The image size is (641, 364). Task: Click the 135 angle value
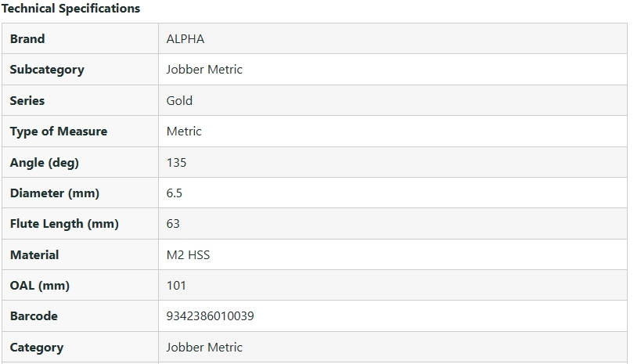(176, 162)
